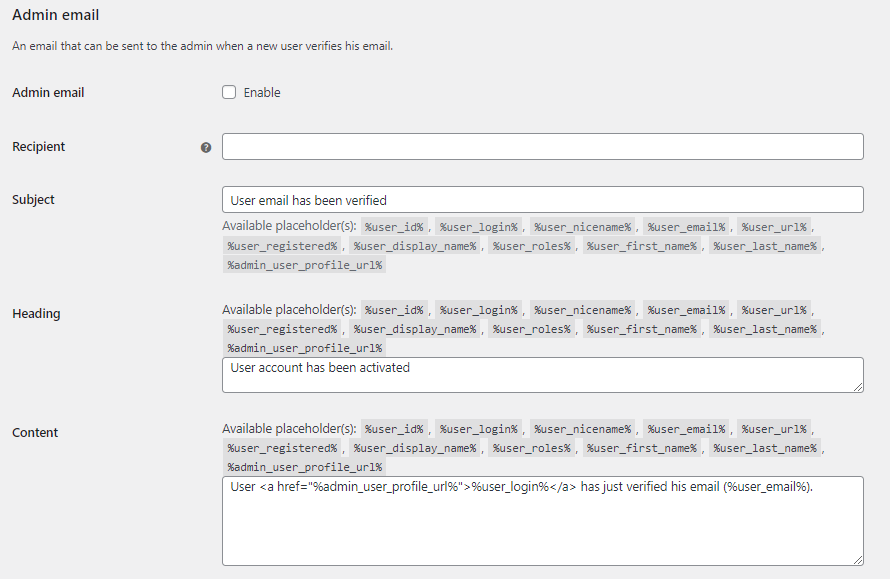Click %user_last_name% placeholder in Content row
This screenshot has height=579, width=890.
click(x=765, y=448)
